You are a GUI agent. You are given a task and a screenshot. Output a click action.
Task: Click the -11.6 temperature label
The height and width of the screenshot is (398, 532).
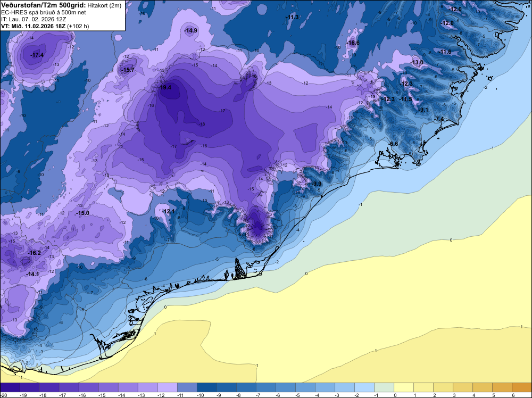pos(445,52)
